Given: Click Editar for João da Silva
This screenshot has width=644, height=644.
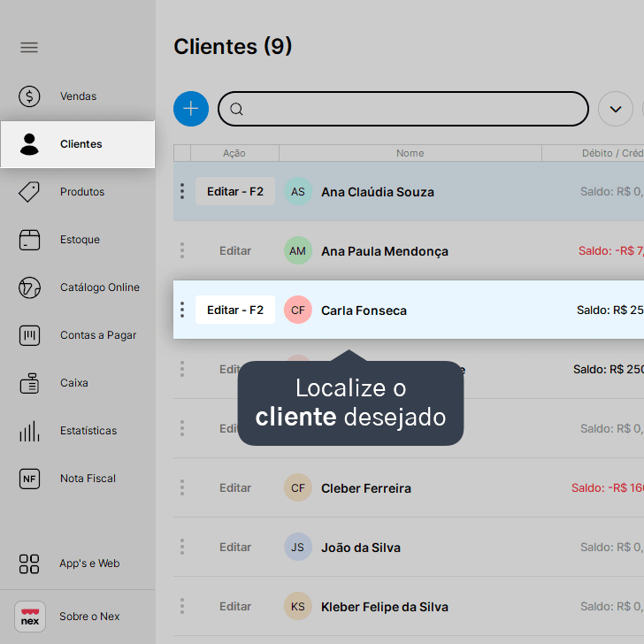Looking at the screenshot, I should [x=235, y=547].
